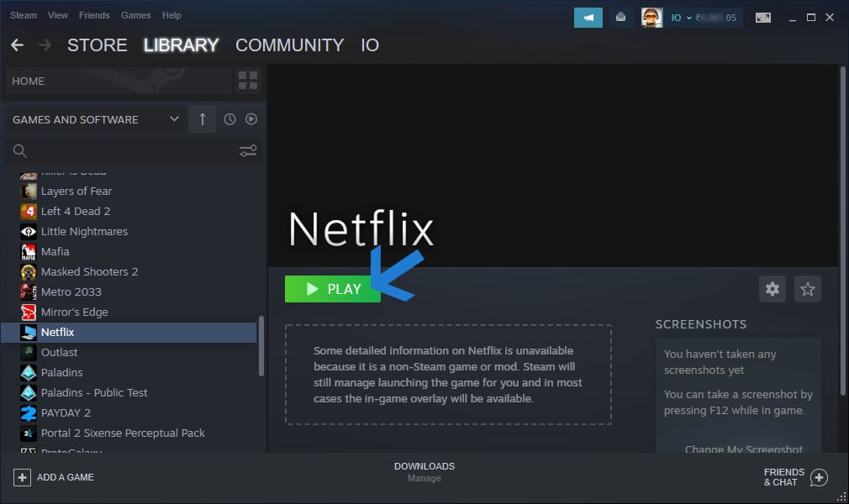Favorite Netflix using the star icon
This screenshot has height=504, width=849.
(806, 288)
